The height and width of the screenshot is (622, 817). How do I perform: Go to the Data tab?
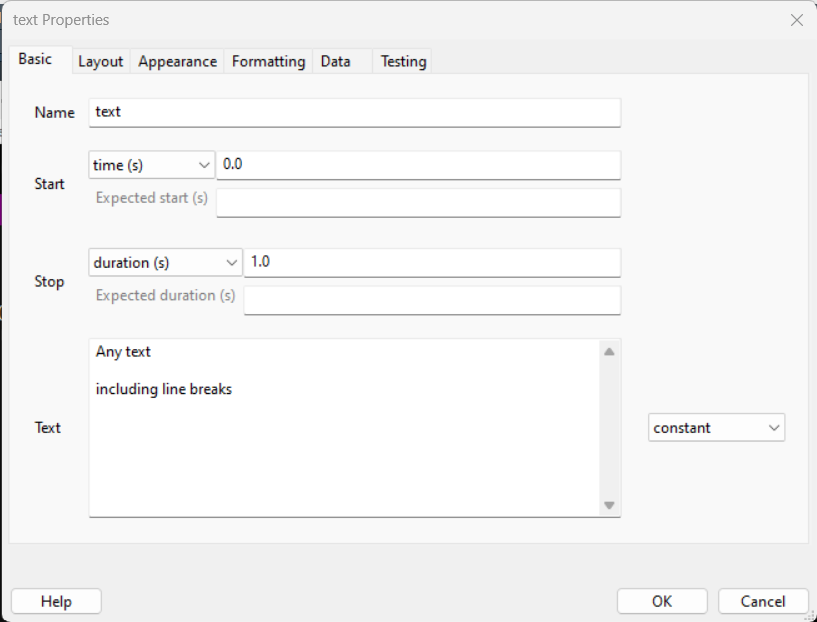(x=335, y=61)
